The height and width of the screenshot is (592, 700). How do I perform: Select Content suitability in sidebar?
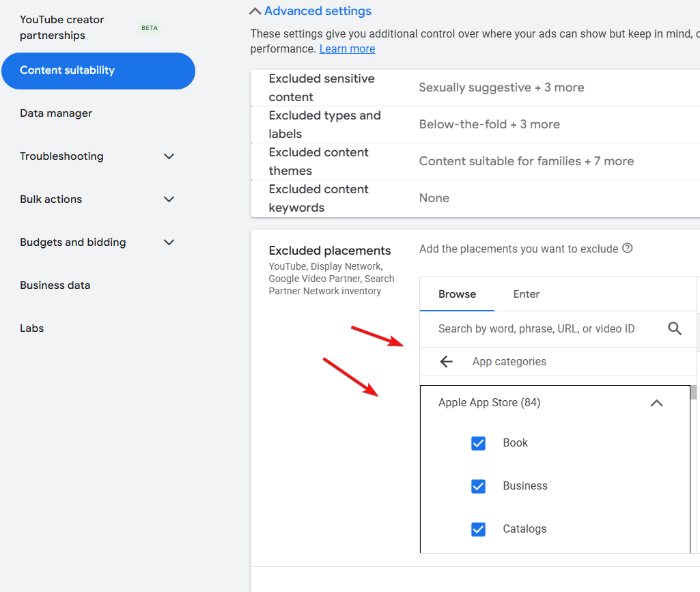click(x=98, y=71)
